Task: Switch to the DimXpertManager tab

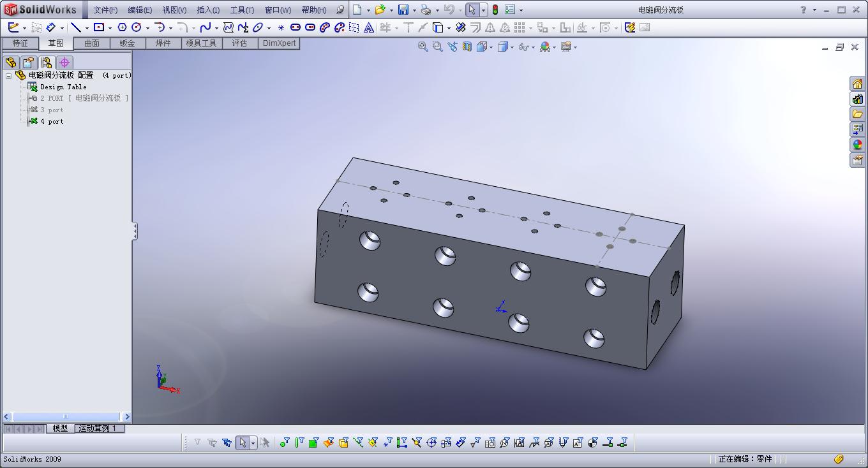Action: (x=64, y=62)
